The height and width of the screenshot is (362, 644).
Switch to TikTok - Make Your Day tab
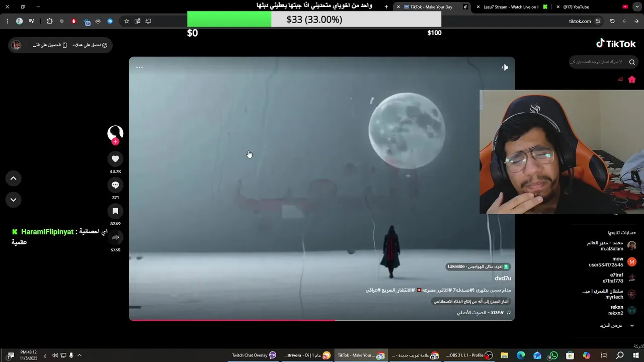432,7
